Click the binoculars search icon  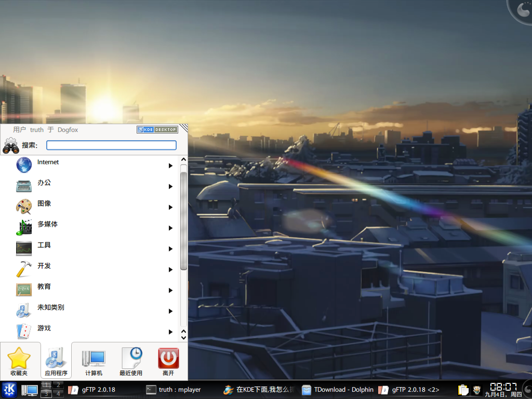tap(11, 145)
